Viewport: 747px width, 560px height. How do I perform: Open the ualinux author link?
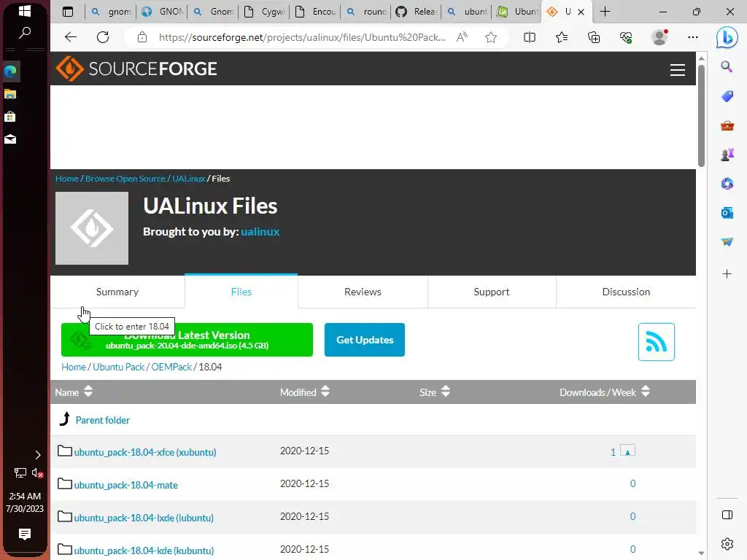tap(260, 232)
